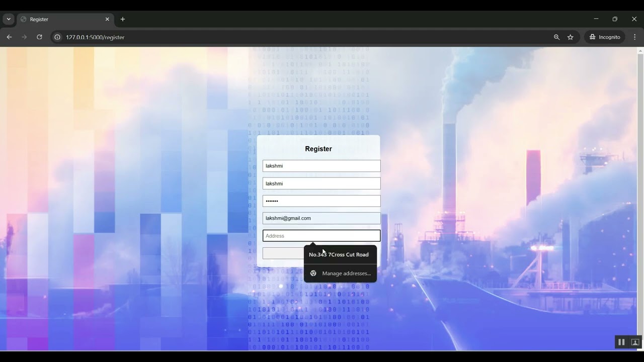Bookmark this page with star icon
The height and width of the screenshot is (362, 644).
571,37
